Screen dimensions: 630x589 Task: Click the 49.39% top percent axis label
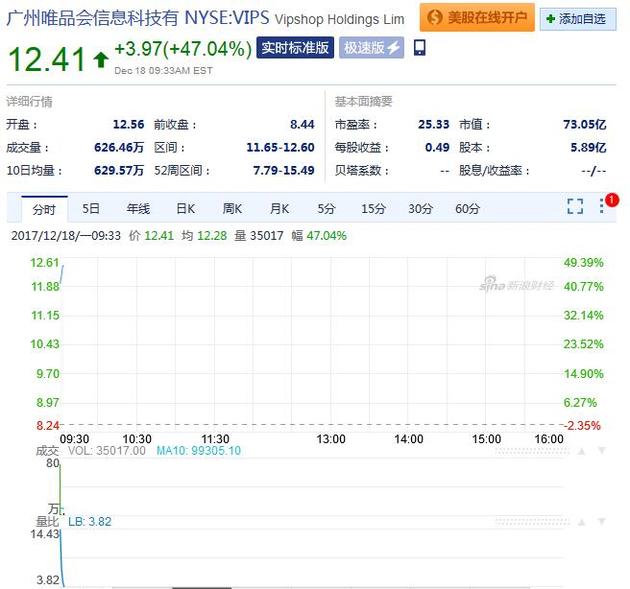coord(583,263)
